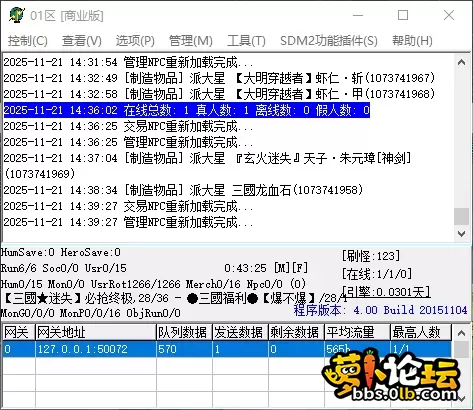Click the 最高人数 column header
The image size is (473, 410).
coord(421,332)
